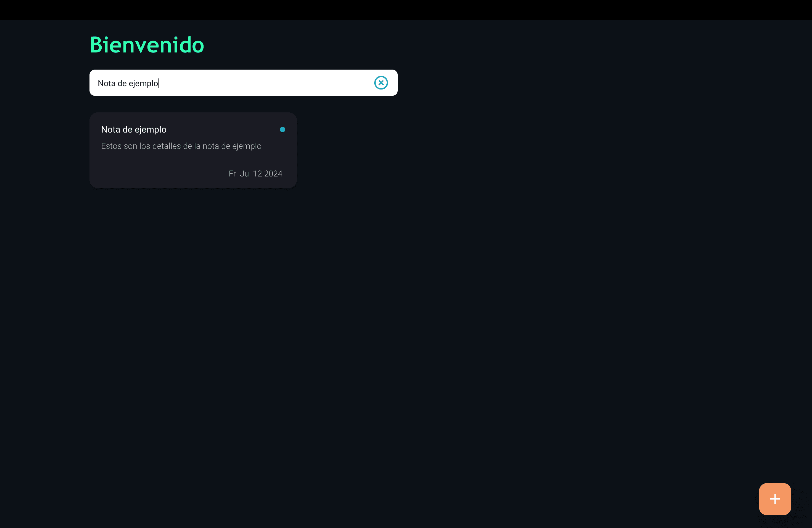The image size is (812, 528).
Task: Select the 'Estos son los detalles' description text
Action: (x=181, y=146)
